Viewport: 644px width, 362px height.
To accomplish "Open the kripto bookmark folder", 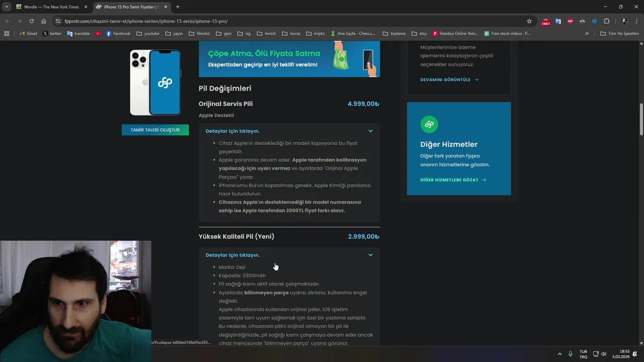I will pyautogui.click(x=315, y=34).
